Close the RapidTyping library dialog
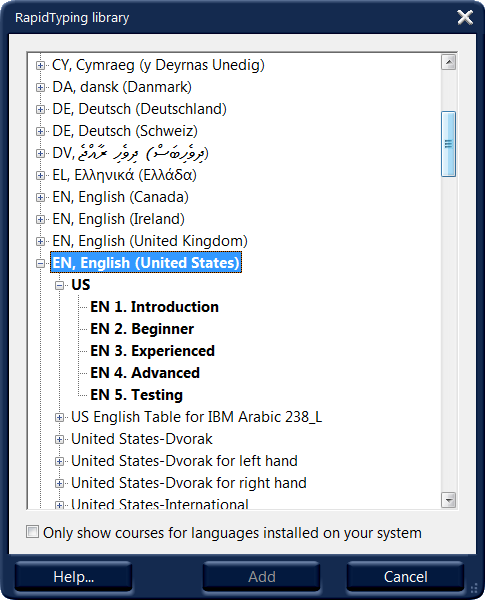 [465, 18]
